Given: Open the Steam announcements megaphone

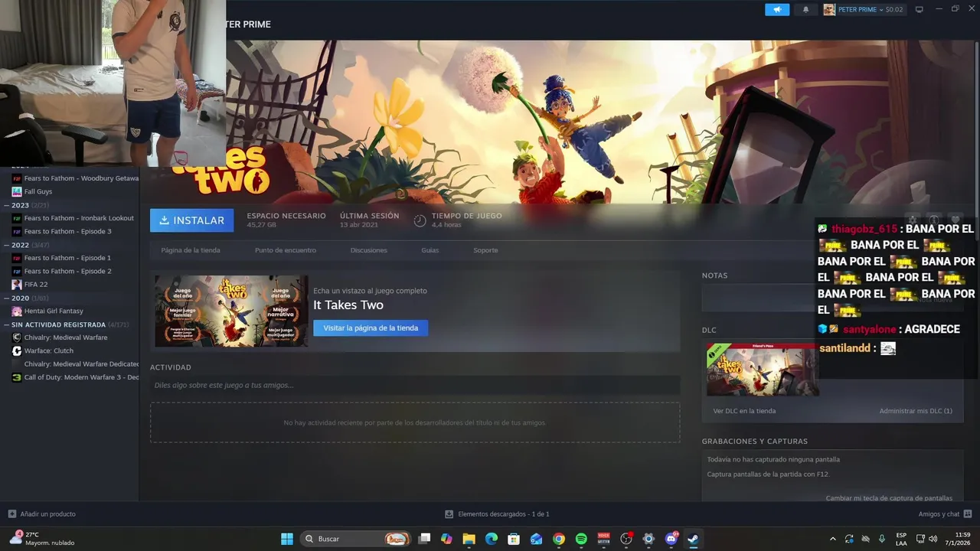Looking at the screenshot, I should click(x=776, y=9).
